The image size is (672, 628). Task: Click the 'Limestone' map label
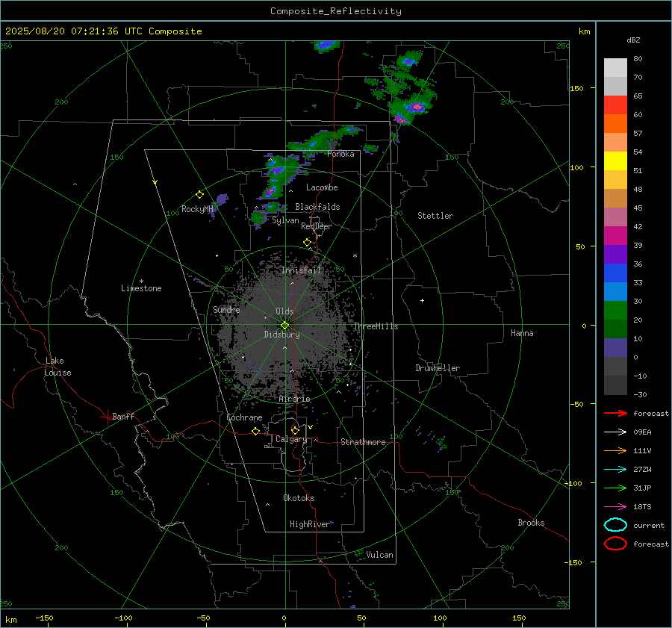(x=141, y=288)
